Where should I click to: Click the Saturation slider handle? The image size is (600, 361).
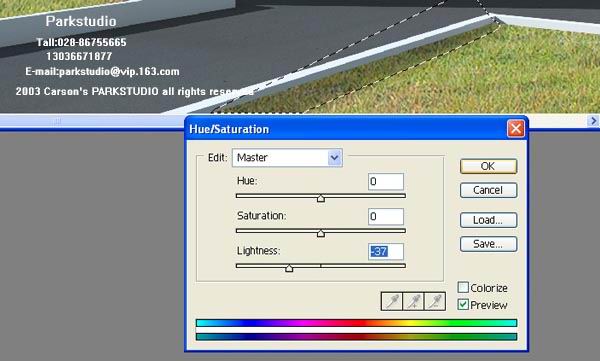point(321,233)
